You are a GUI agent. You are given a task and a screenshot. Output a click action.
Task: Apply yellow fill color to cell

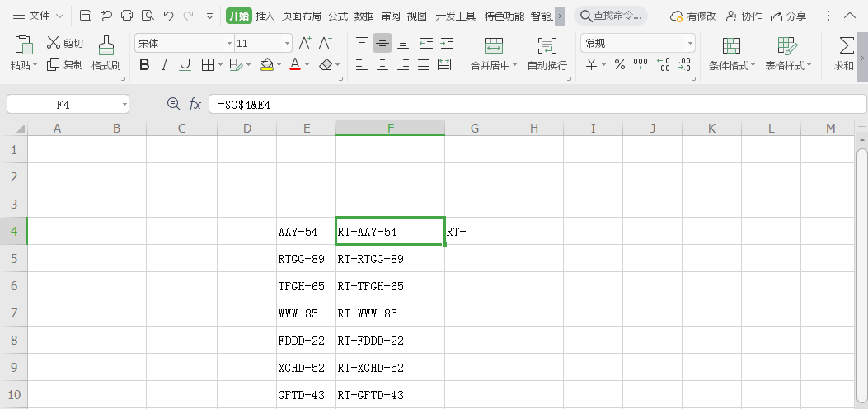tap(267, 65)
